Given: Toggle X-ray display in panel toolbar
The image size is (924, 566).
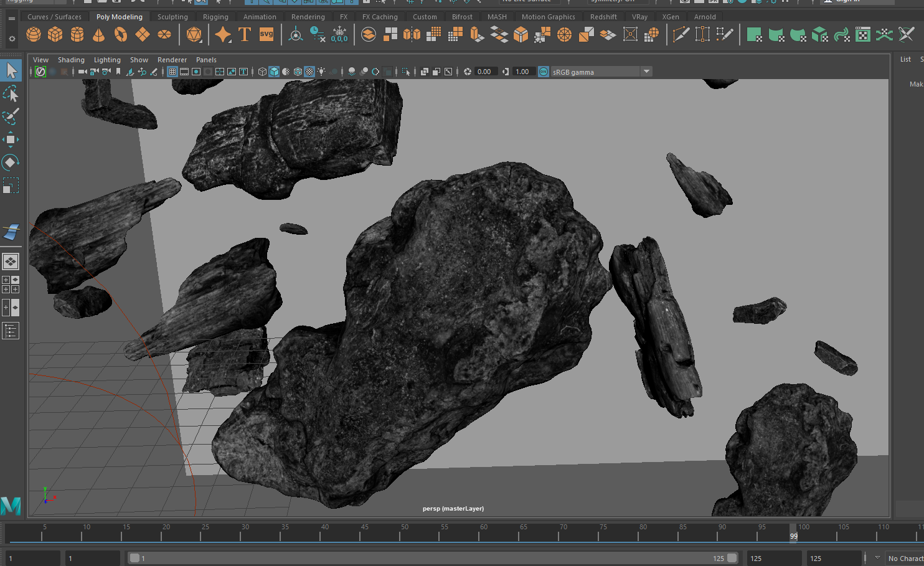Looking at the screenshot, I should click(x=425, y=72).
